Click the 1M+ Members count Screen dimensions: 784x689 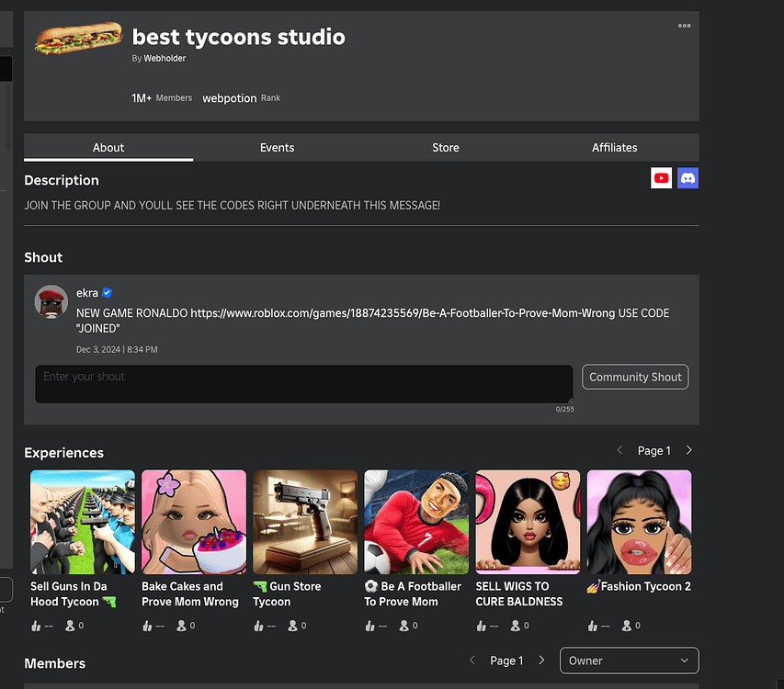162,98
